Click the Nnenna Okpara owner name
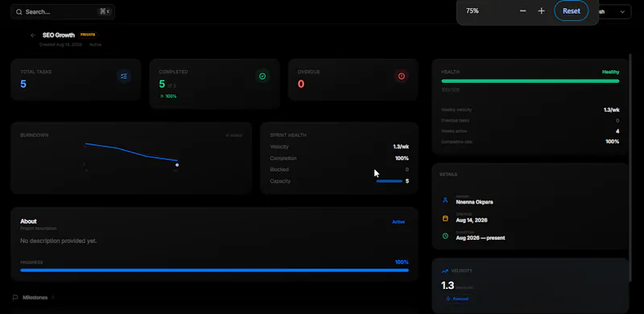 tap(474, 202)
